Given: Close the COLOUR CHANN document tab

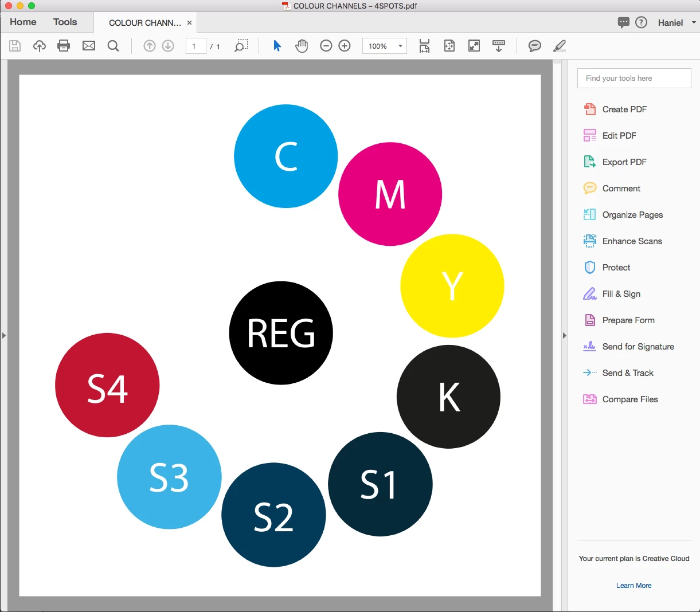Looking at the screenshot, I should pyautogui.click(x=189, y=23).
